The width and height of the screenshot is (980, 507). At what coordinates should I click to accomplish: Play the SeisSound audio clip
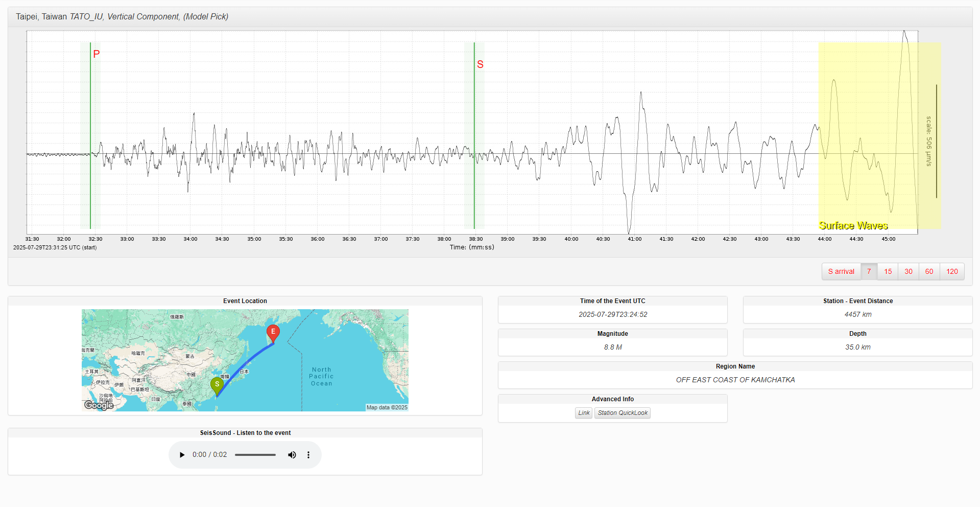click(182, 455)
